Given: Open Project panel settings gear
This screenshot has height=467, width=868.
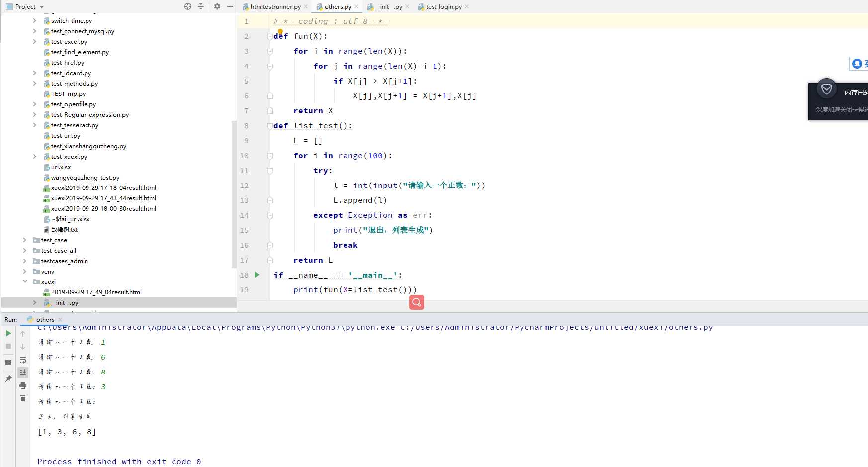Looking at the screenshot, I should [x=217, y=6].
